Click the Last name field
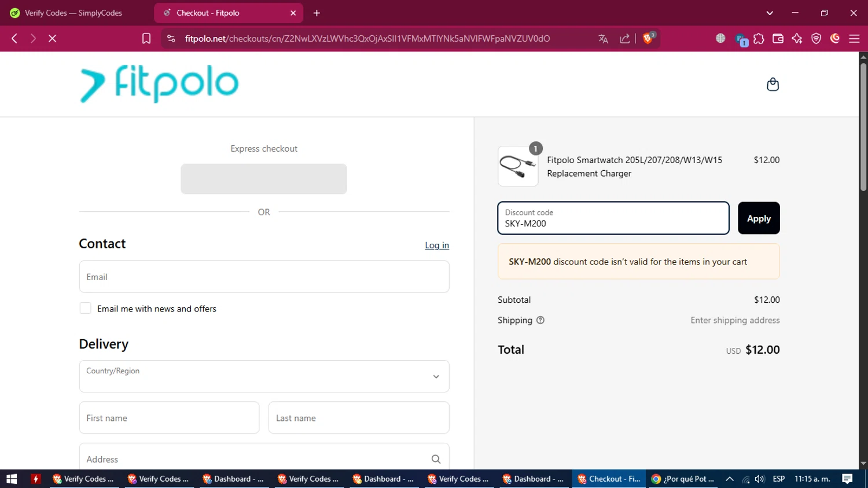Image resolution: width=868 pixels, height=488 pixels. tap(359, 418)
